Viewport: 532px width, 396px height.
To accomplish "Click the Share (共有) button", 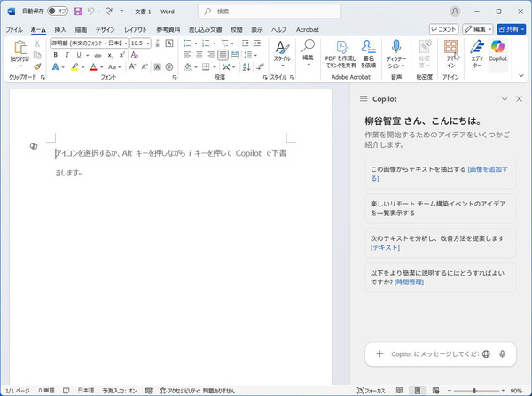I will pyautogui.click(x=510, y=29).
